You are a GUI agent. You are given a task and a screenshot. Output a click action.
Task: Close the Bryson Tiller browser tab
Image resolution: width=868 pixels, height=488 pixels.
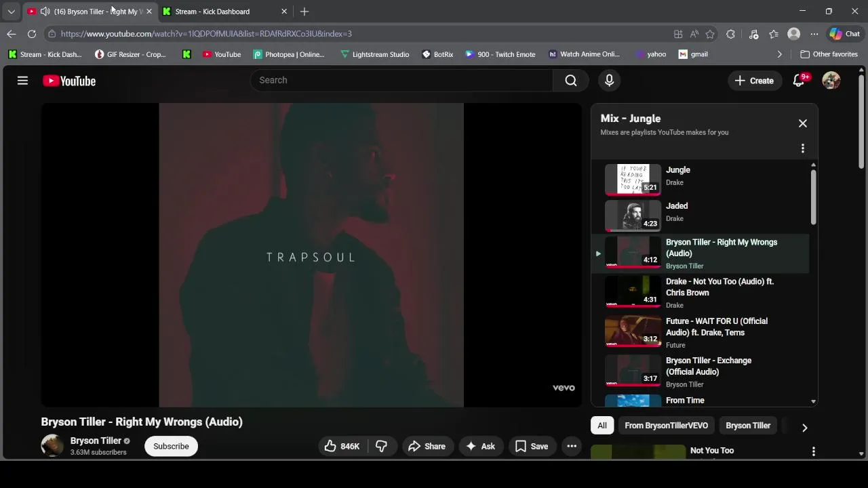pos(149,12)
